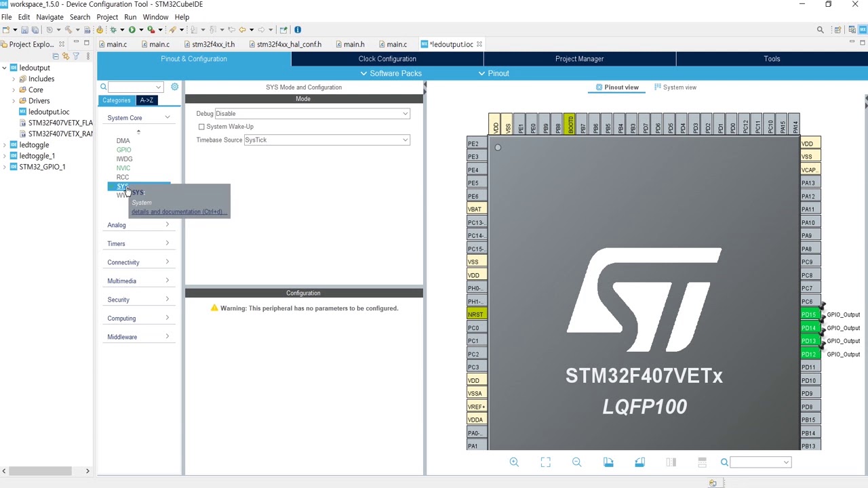Select GPIO under System Core
Viewport: 868px width, 488px height.
[123, 150]
